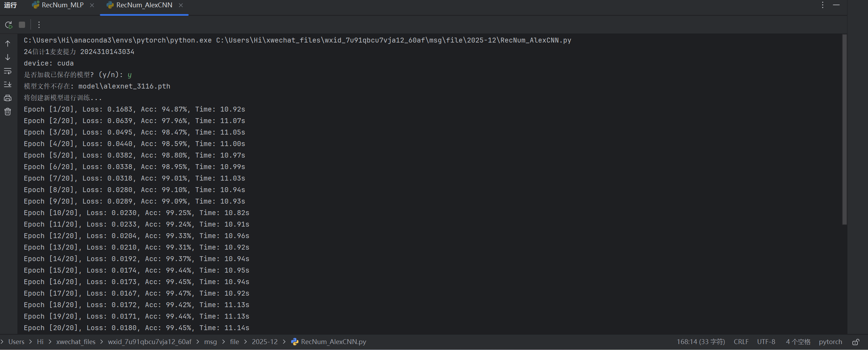868x350 pixels.
Task: Click the '运行' tool window title
Action: click(10, 5)
